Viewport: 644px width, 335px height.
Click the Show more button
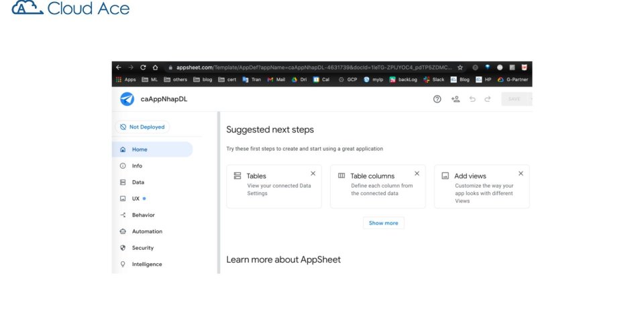coord(384,223)
